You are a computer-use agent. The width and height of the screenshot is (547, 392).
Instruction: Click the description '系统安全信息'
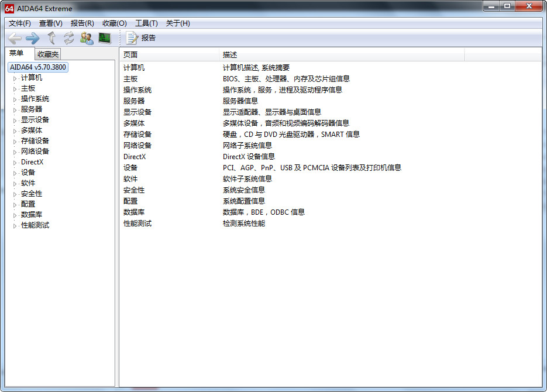pyautogui.click(x=244, y=190)
